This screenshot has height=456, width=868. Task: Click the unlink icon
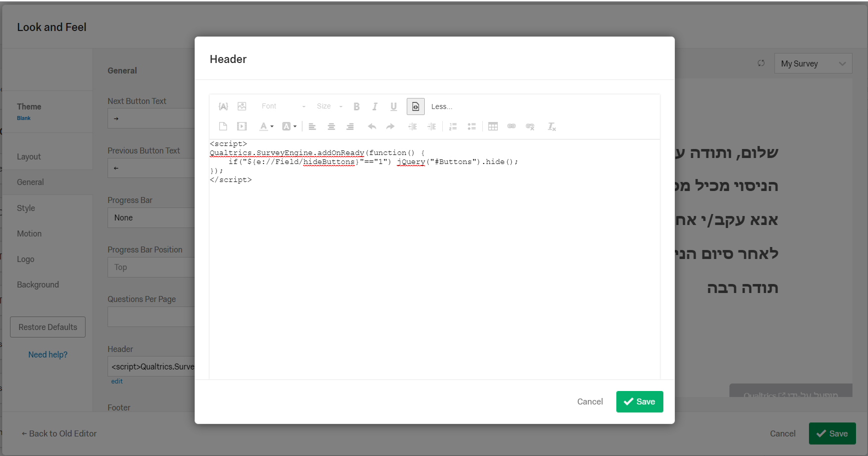(530, 126)
